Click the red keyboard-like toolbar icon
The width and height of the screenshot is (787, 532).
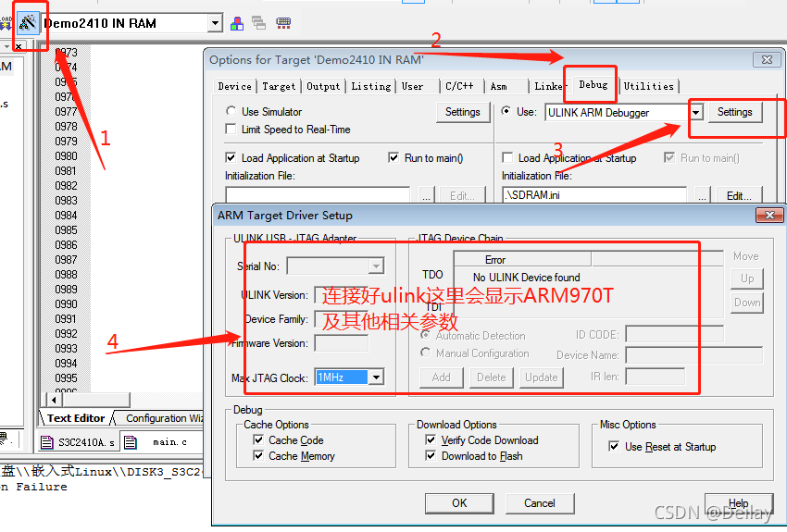coord(283,22)
